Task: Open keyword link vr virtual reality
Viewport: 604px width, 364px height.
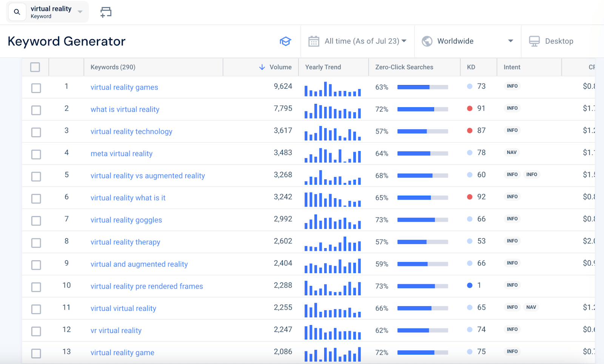Action: (x=116, y=330)
